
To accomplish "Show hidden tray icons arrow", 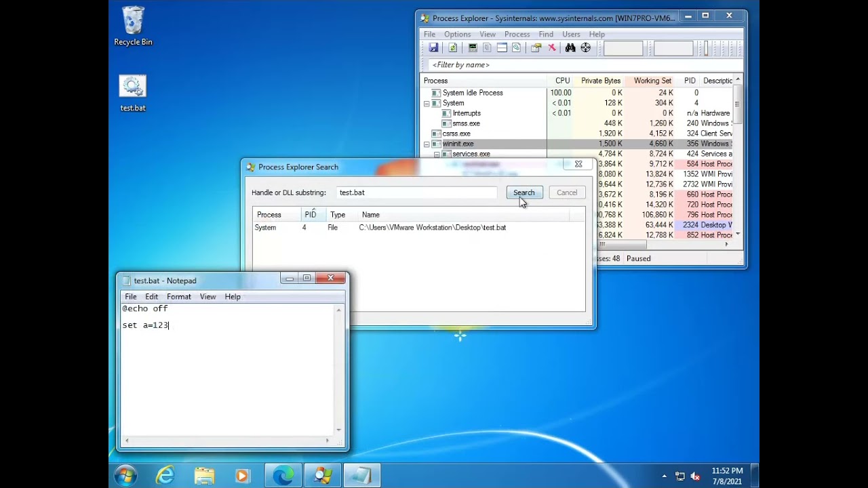I will point(664,476).
